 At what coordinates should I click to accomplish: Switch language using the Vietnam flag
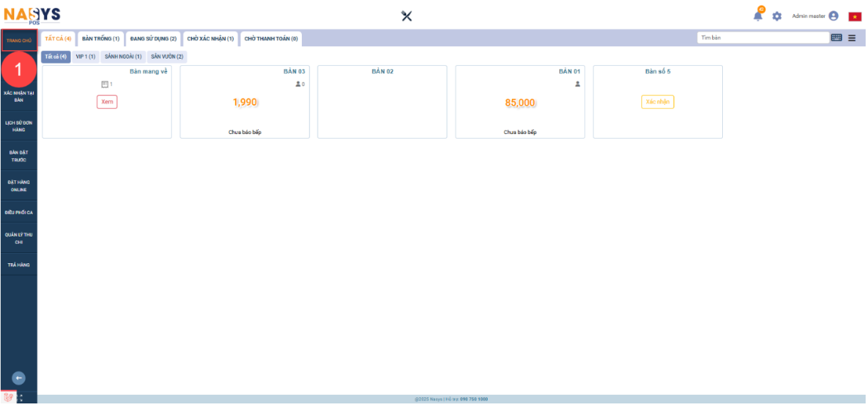tap(855, 16)
